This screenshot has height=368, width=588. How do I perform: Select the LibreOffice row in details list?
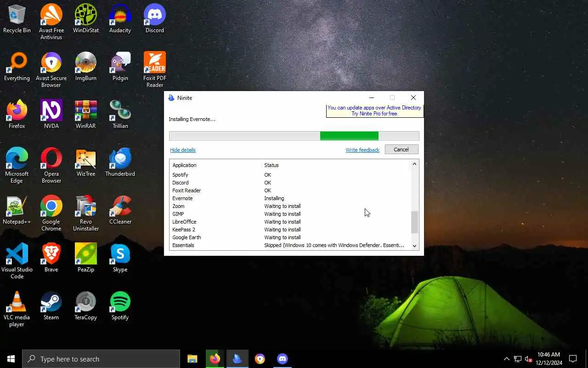point(289,222)
